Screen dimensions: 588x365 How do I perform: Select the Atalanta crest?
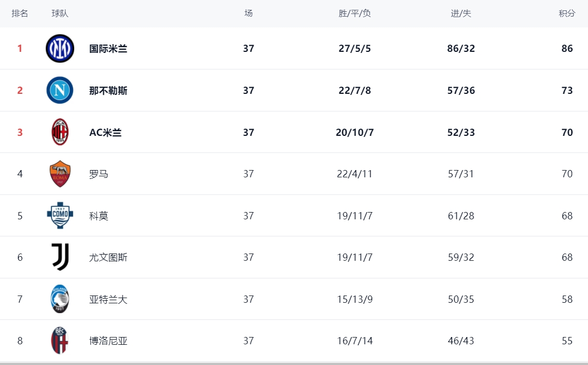click(60, 299)
